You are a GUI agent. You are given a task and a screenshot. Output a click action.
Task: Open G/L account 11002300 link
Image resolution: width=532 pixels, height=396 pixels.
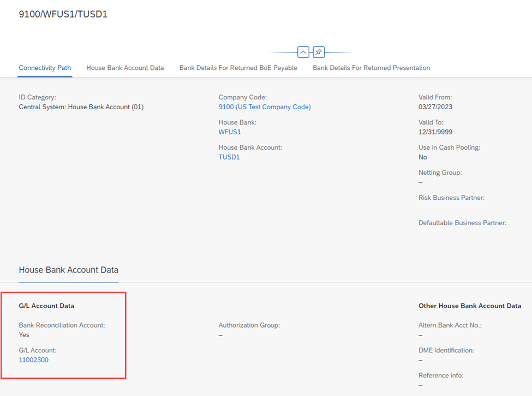[34, 360]
